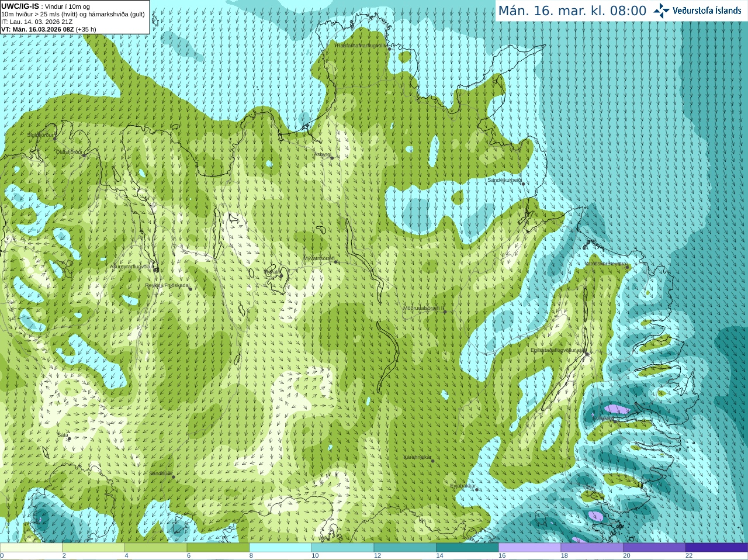Select the 6–8 m/s olive green legend swatch
Viewport: 748px width, 560px height.
tap(218, 548)
